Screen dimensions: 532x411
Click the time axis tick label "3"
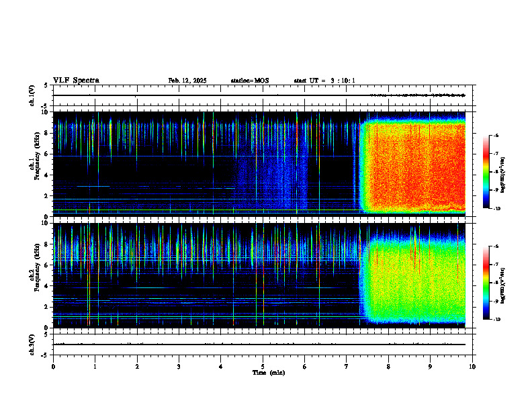point(179,367)
